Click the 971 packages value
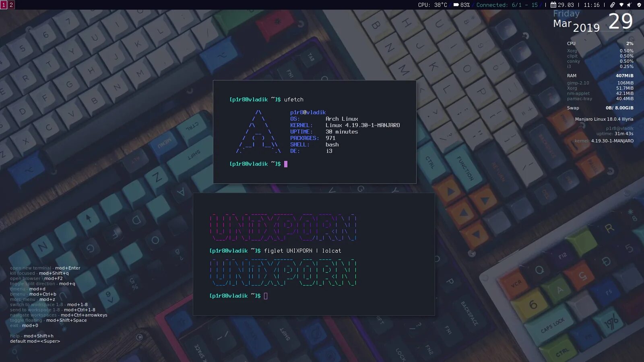 [330, 138]
